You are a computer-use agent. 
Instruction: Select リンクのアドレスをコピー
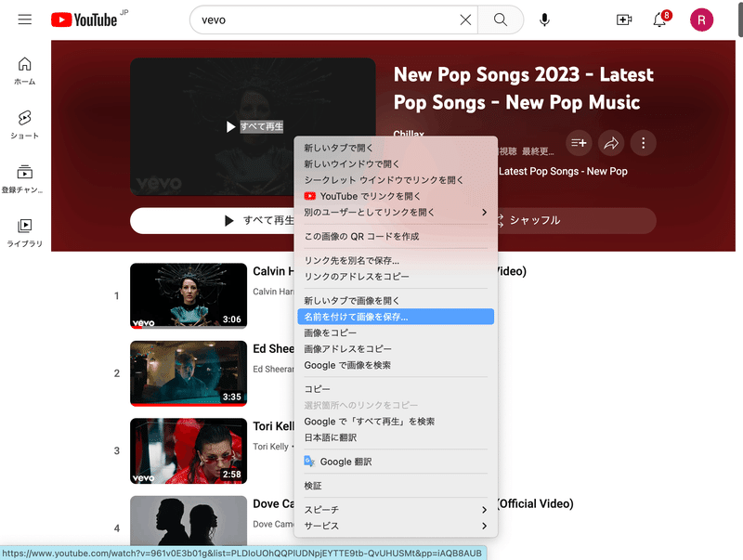pos(396,277)
